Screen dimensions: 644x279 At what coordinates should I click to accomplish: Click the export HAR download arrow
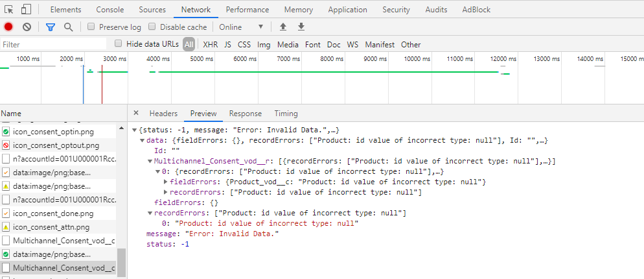[x=301, y=27]
